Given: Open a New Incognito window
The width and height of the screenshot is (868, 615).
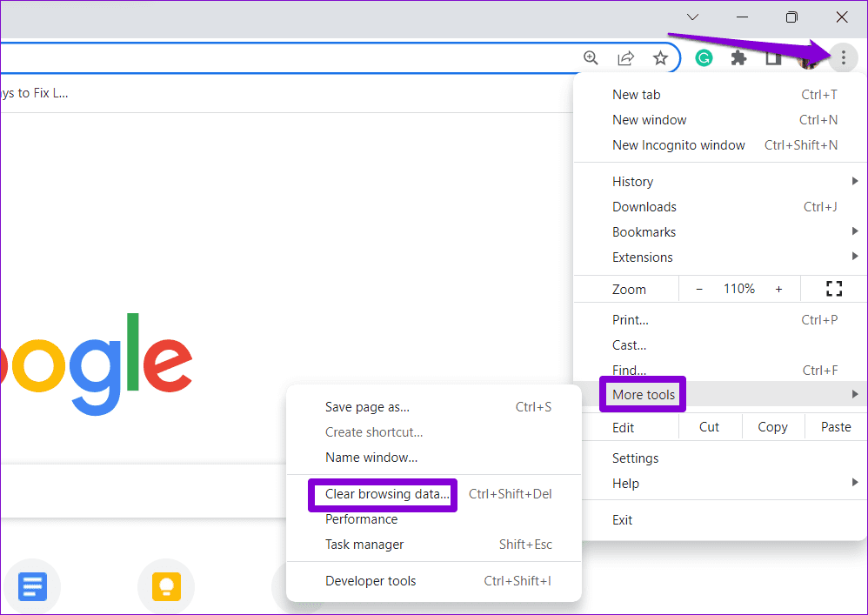Looking at the screenshot, I should pos(720,145).
